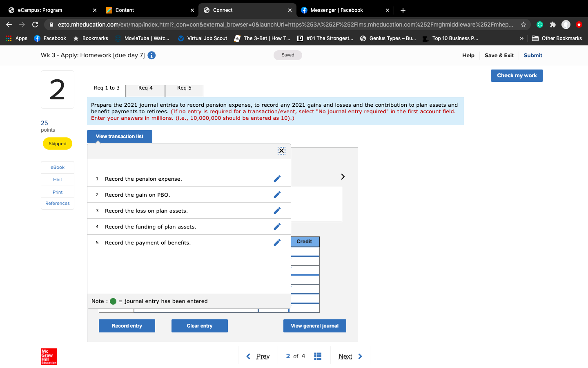
Task: Click the Record entry button
Action: pos(127,326)
